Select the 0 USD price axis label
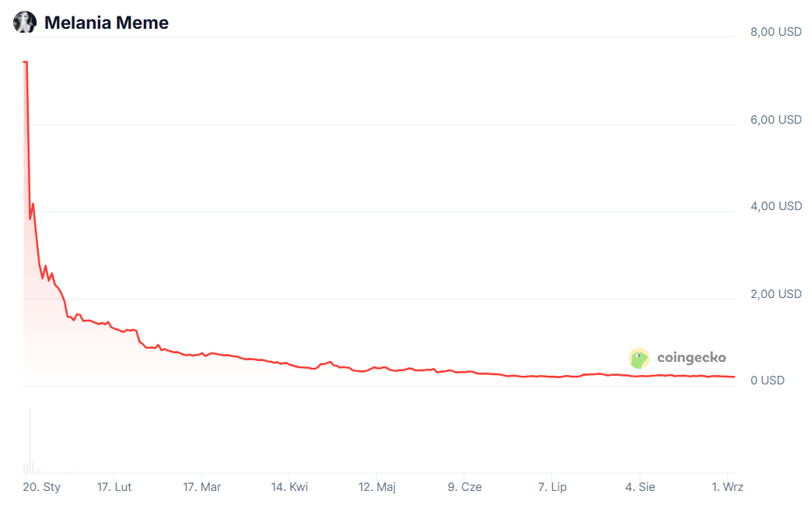The width and height of the screenshot is (812, 505). click(768, 381)
